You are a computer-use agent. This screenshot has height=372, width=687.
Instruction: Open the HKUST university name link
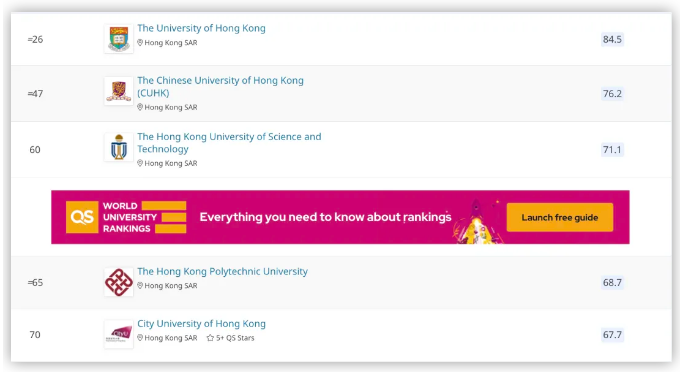click(229, 142)
